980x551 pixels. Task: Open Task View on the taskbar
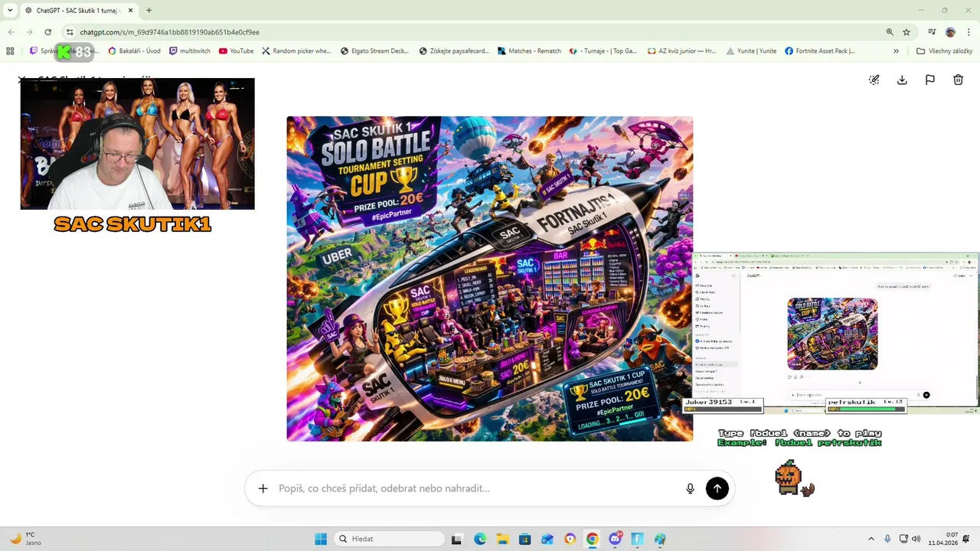(x=456, y=539)
